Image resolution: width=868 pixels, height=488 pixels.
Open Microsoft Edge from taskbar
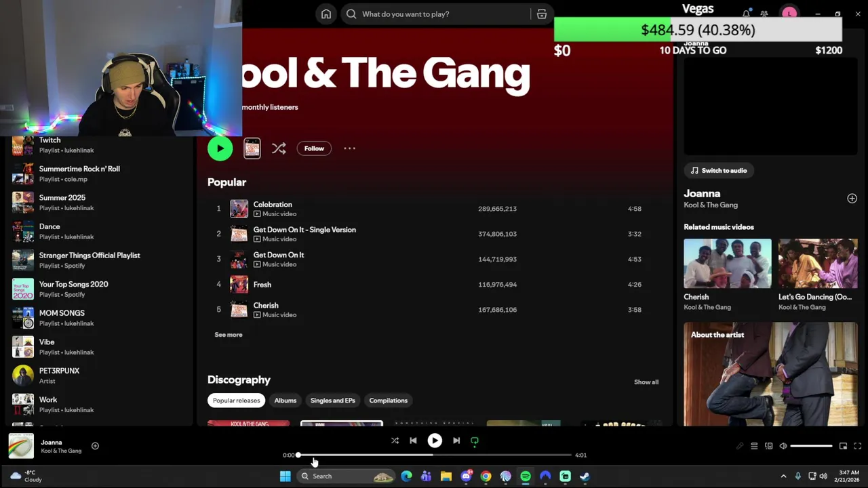pyautogui.click(x=406, y=476)
